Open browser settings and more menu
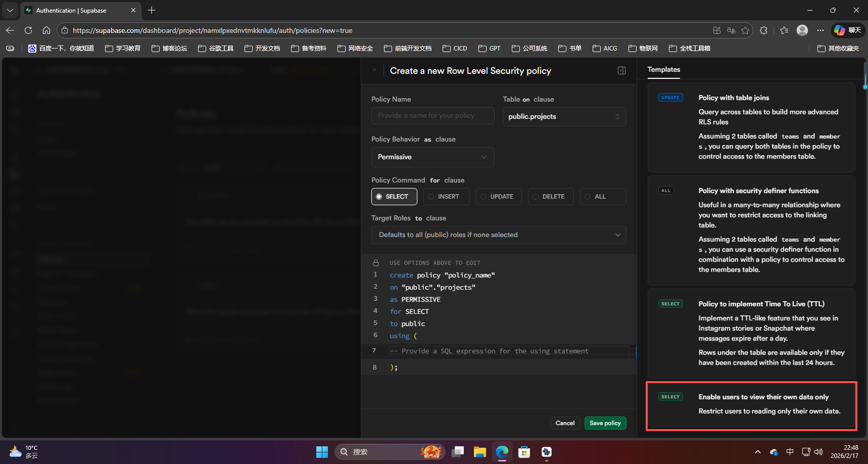 (x=821, y=30)
